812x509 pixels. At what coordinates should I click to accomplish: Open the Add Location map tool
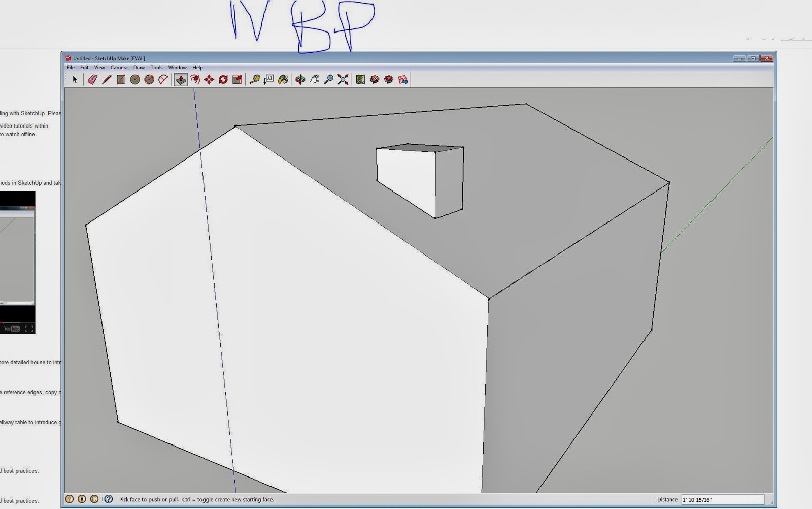tap(360, 80)
